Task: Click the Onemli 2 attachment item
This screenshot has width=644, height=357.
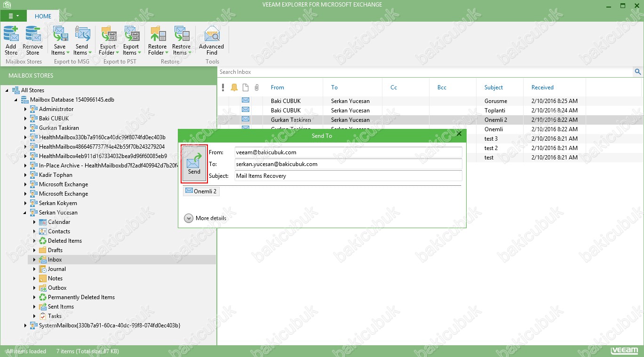Action: point(201,191)
